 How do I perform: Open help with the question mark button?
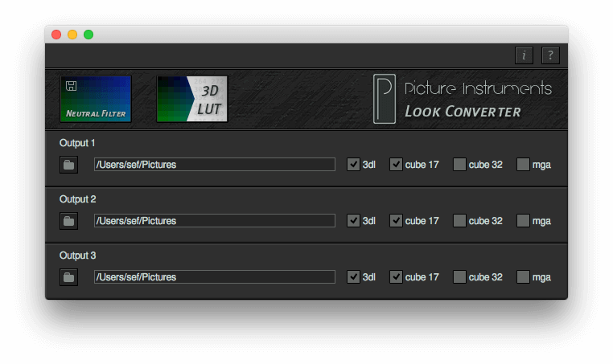[550, 55]
